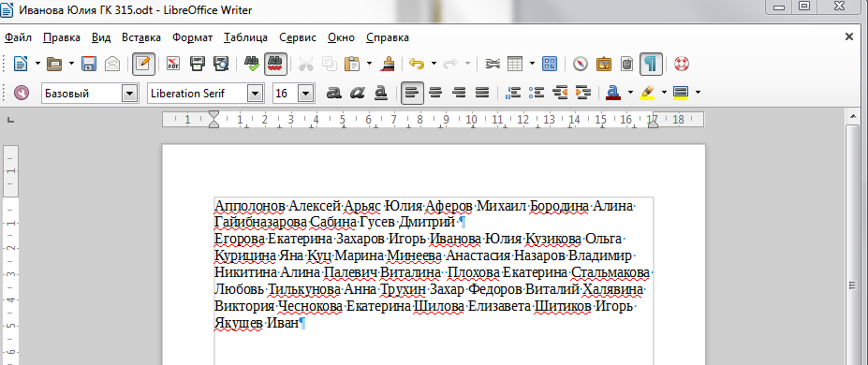
Task: Run the spelling and grammar check
Action: 252,65
